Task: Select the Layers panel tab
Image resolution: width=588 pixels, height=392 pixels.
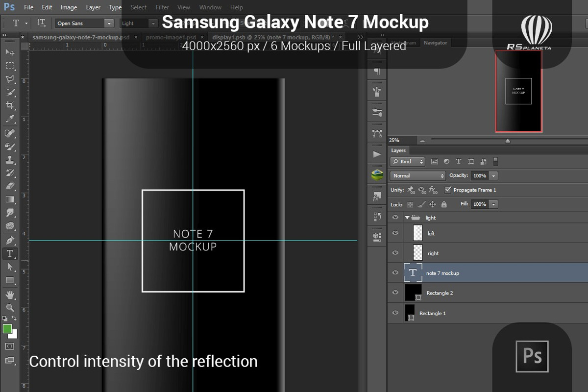Action: coord(398,150)
